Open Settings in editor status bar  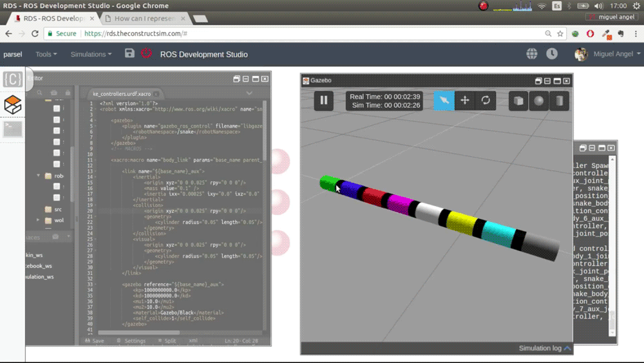click(x=131, y=341)
